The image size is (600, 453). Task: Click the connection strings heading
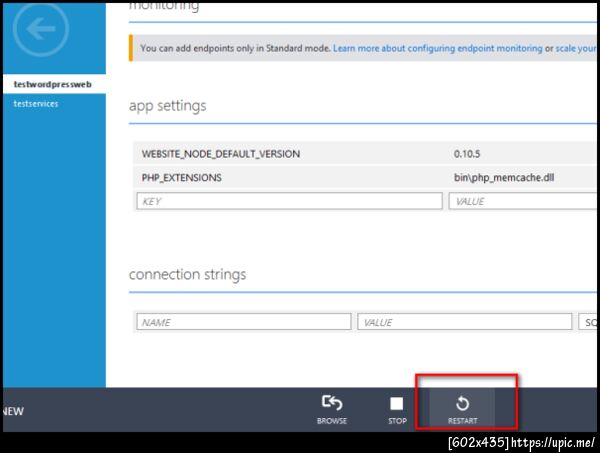188,275
